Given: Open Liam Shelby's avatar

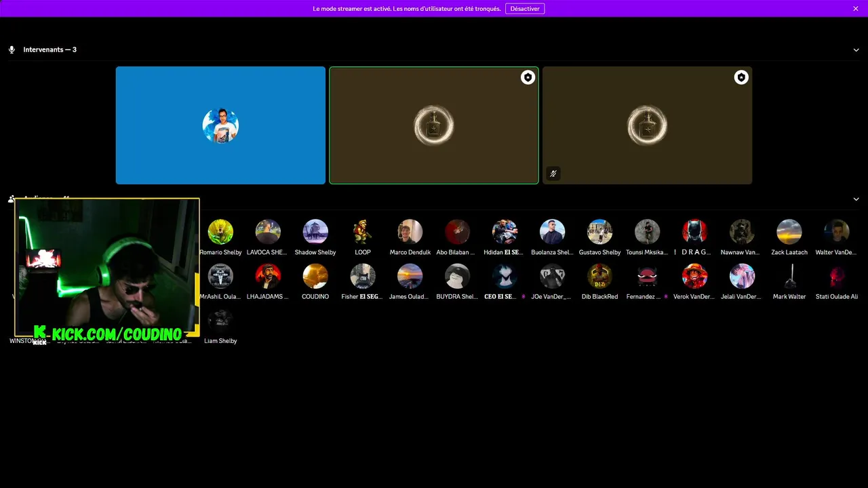Looking at the screenshot, I should click(220, 321).
